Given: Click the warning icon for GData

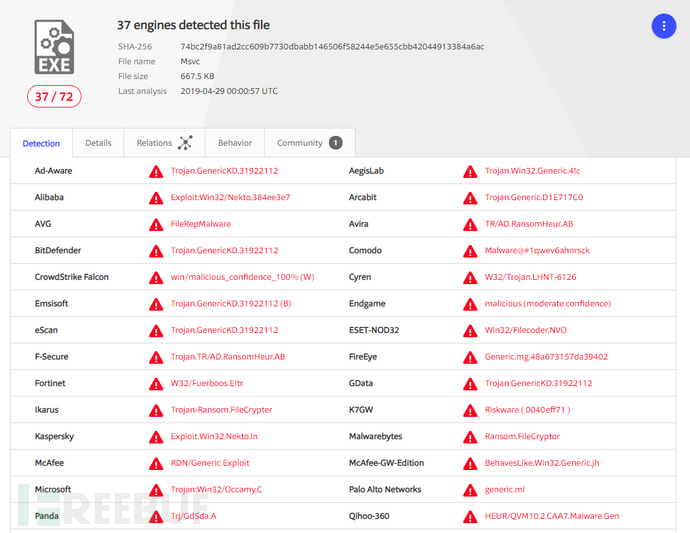Looking at the screenshot, I should pyautogui.click(x=470, y=383).
